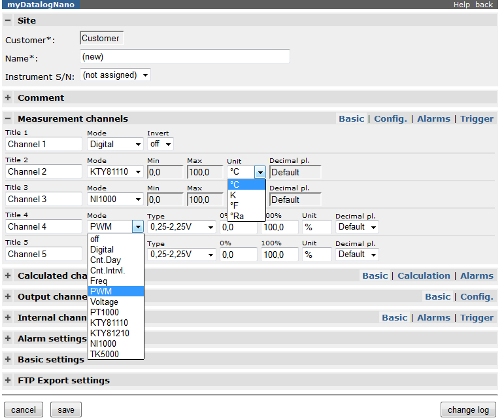Open Calculated channels Calculation tab
The height and width of the screenshot is (420, 504).
pyautogui.click(x=424, y=275)
